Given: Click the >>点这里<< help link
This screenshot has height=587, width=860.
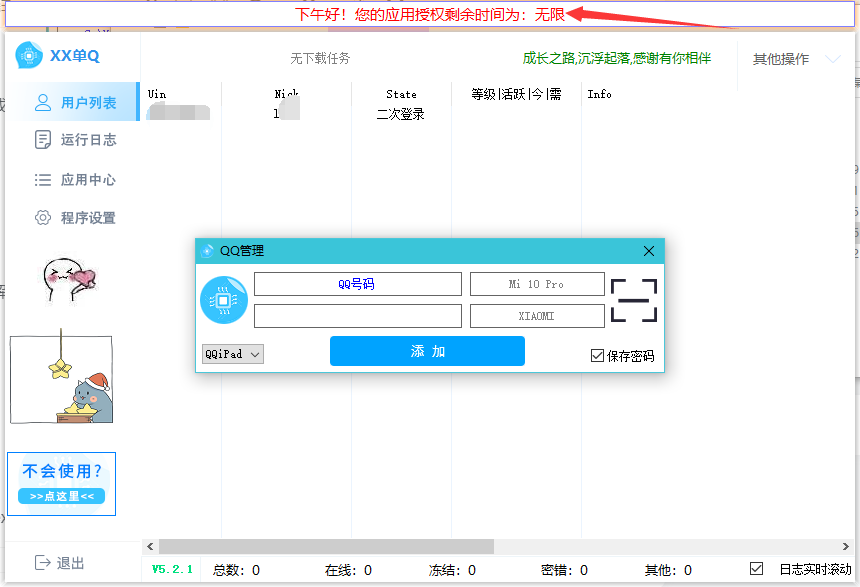Looking at the screenshot, I should (x=61, y=494).
